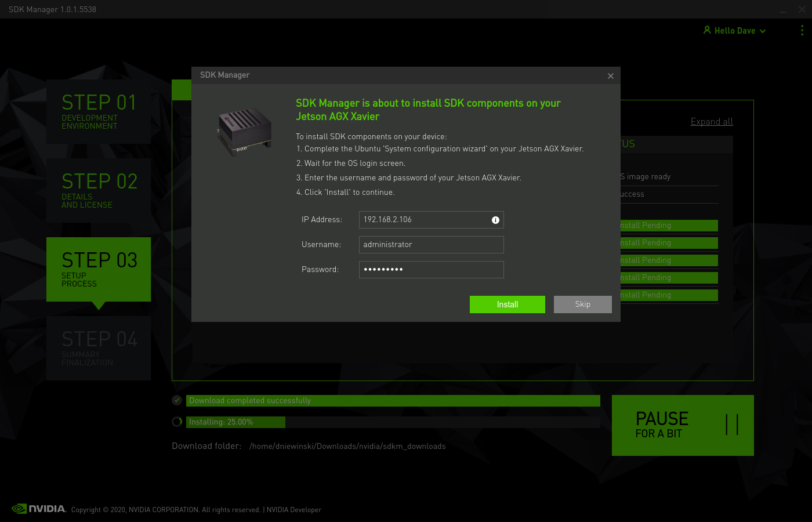Click the Expand all link
This screenshot has height=522, width=812.
pos(712,122)
